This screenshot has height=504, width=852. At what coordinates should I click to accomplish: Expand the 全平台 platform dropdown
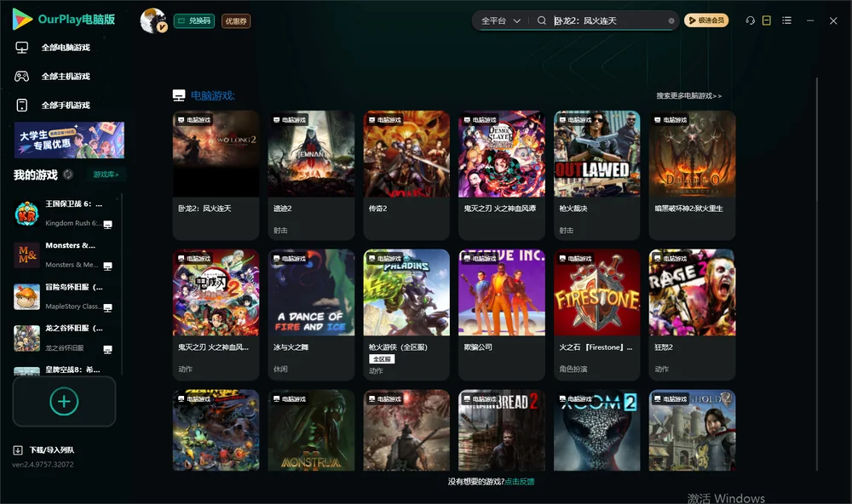click(x=501, y=20)
